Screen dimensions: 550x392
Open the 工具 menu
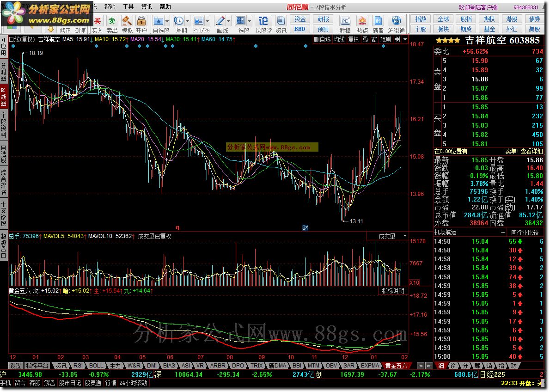coord(128,6)
